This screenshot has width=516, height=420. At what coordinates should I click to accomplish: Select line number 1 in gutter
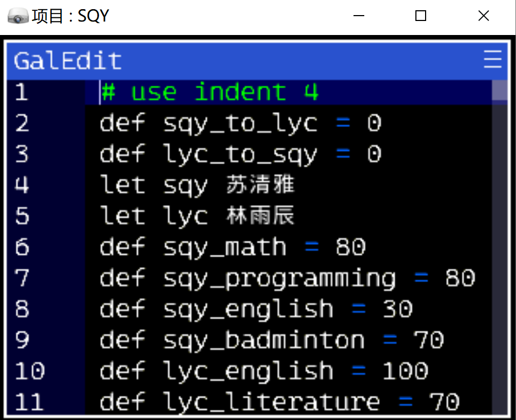21,92
